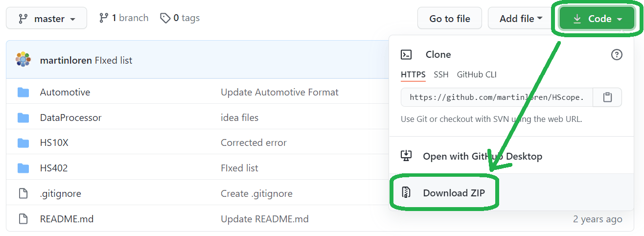Click the Automotive folder icon
The image size is (644, 236).
click(x=23, y=92)
